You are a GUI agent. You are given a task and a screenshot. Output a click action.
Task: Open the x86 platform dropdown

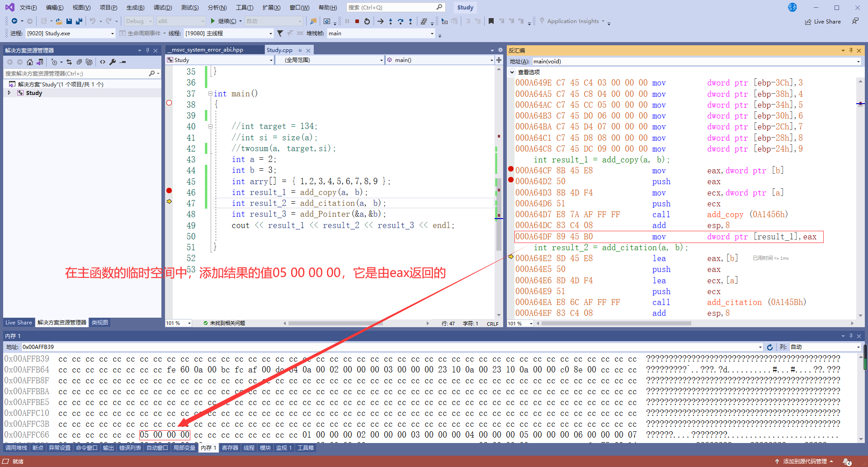click(x=181, y=21)
